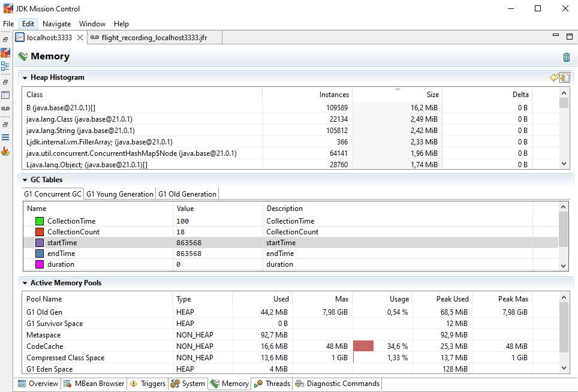
Task: Click the down arrow of the Active Memory Pools scrollbar
Action: pyautogui.click(x=564, y=367)
